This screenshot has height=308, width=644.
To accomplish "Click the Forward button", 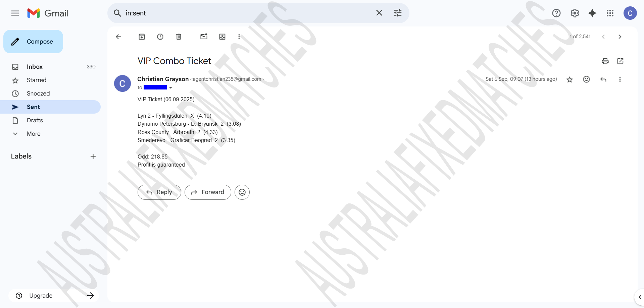I will 208,192.
